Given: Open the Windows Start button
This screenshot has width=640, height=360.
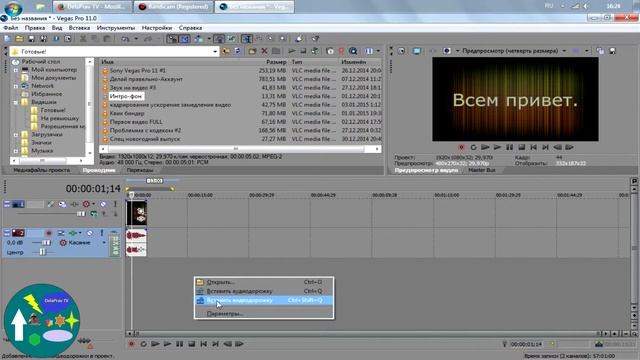Looking at the screenshot, I should [x=12, y=7].
